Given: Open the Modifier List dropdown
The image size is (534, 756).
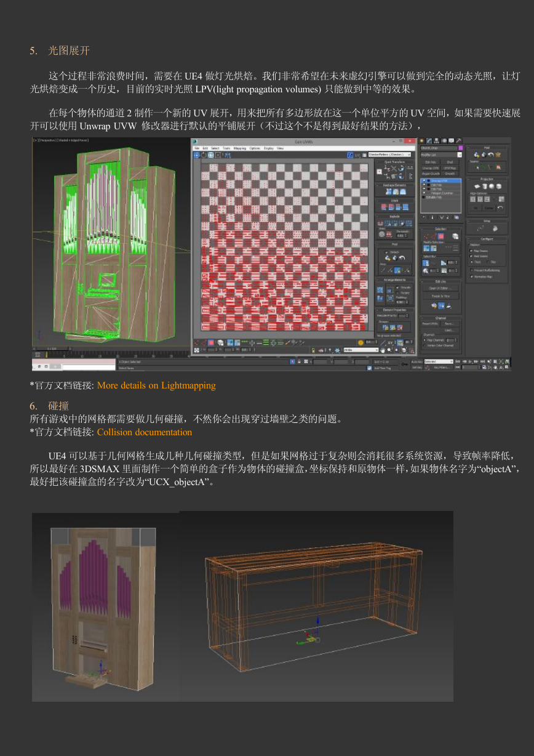Looking at the screenshot, I should tap(440, 155).
